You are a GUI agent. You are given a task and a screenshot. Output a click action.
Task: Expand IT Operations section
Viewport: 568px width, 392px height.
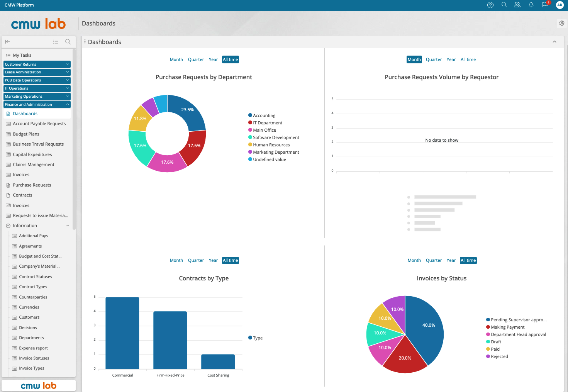(x=37, y=88)
